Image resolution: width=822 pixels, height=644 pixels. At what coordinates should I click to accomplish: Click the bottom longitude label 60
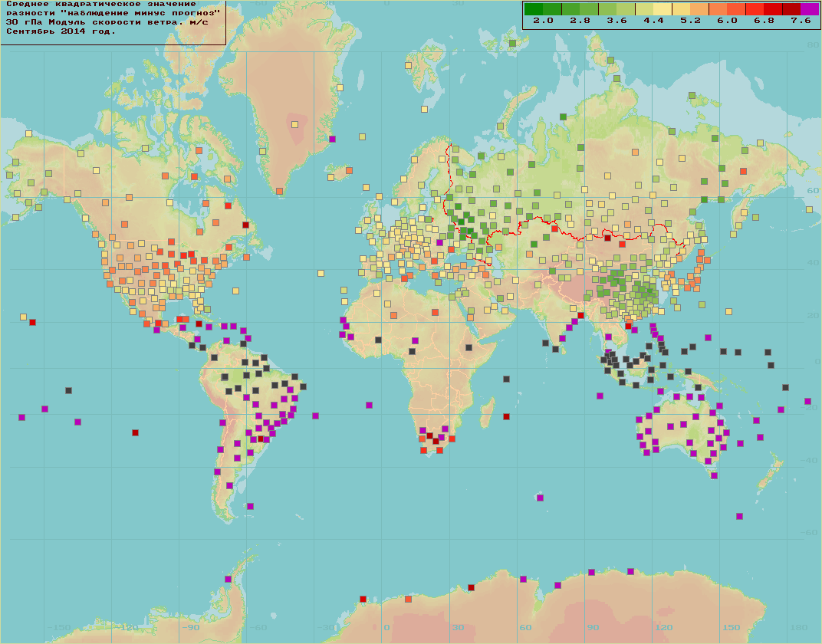click(525, 627)
